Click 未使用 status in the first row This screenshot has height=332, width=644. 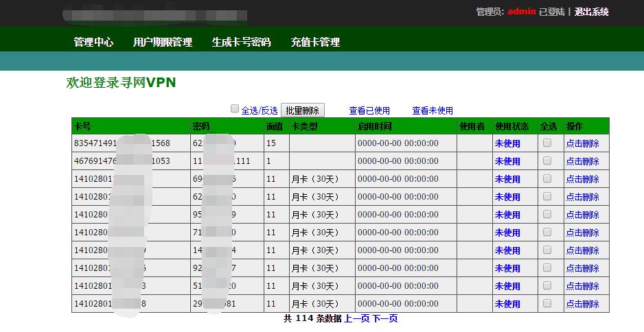[507, 143]
